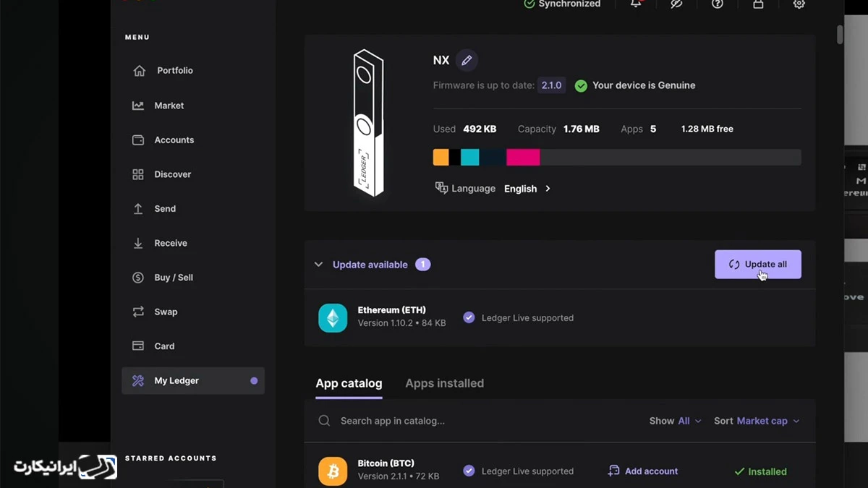
Task: Open settings gear icon
Action: pos(799,4)
